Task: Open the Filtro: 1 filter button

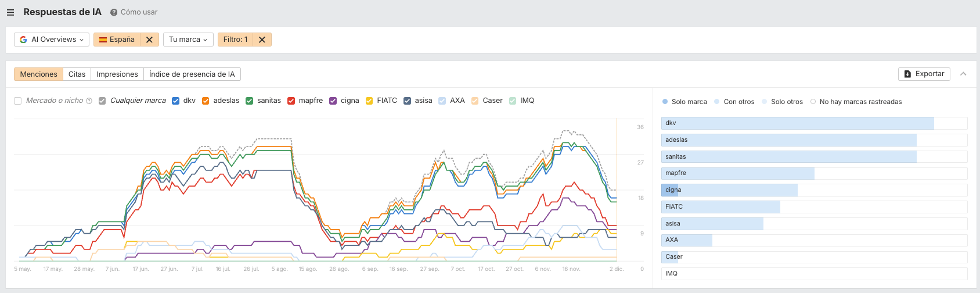Action: click(x=236, y=40)
